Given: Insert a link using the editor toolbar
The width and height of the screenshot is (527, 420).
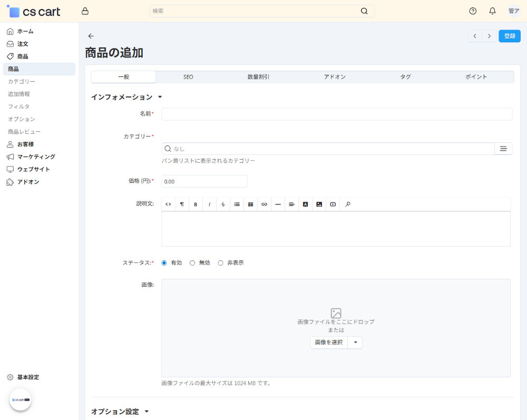Looking at the screenshot, I should [264, 204].
